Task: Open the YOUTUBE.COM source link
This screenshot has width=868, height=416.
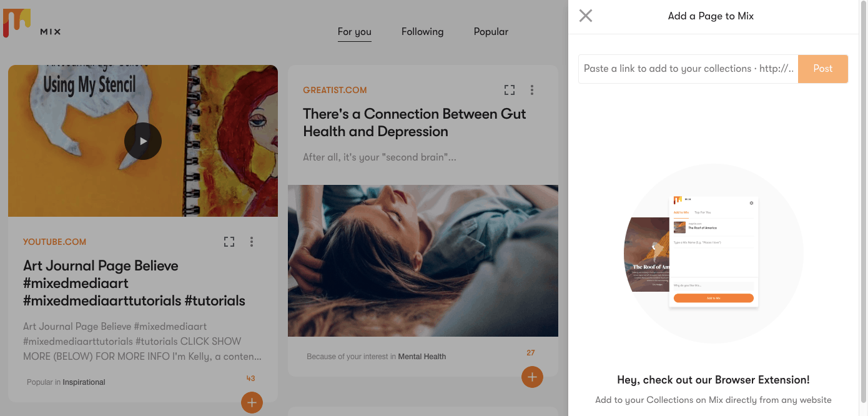Action: coord(55,242)
